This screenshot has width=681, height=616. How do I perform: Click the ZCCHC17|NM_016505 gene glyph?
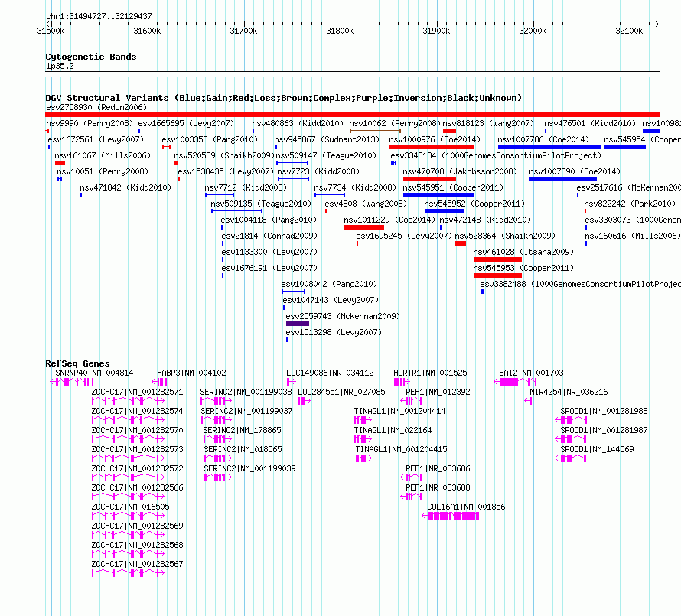pos(128,516)
